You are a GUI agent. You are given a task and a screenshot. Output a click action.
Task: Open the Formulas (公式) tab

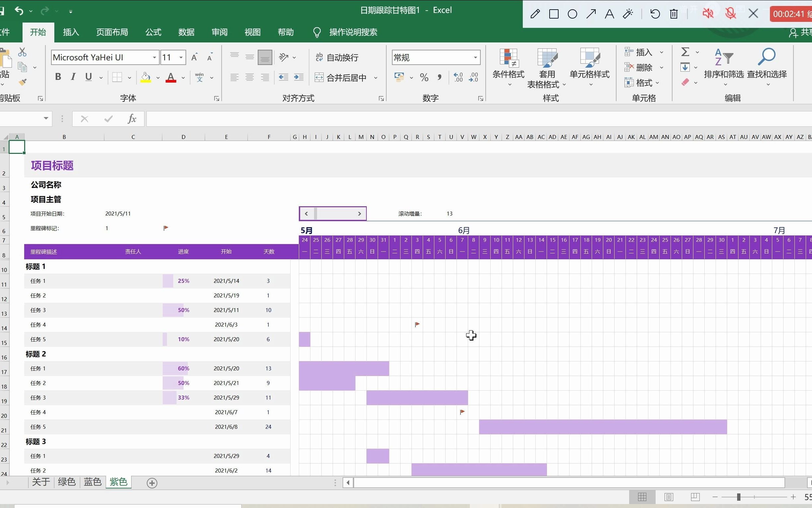[x=153, y=32]
